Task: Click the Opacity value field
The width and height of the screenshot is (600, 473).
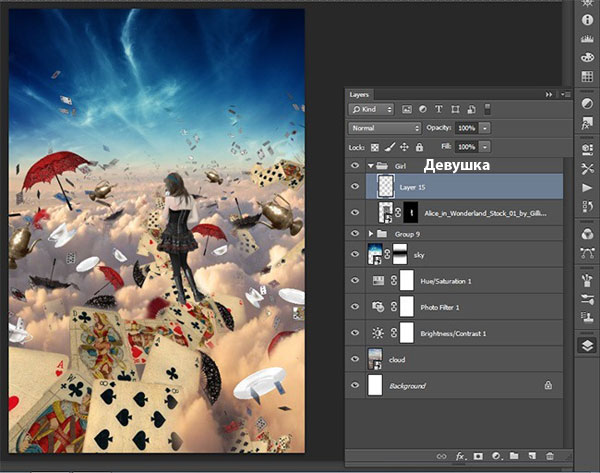Action: [x=467, y=128]
